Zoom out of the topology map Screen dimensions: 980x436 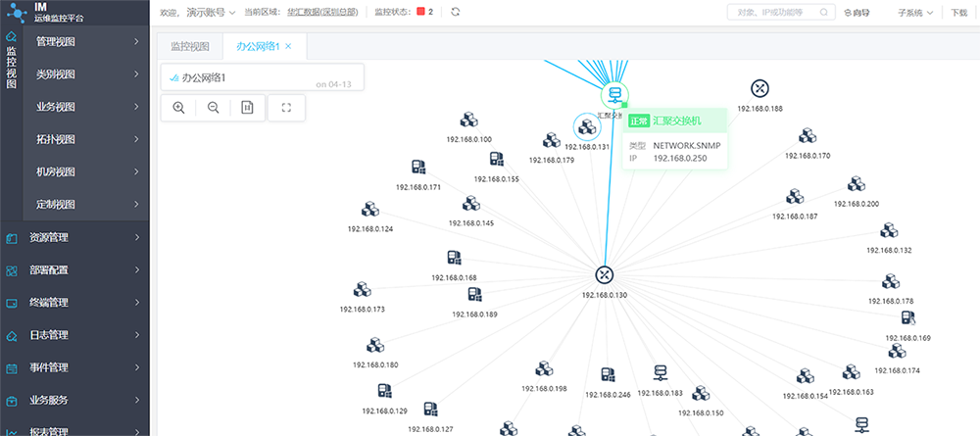point(213,108)
